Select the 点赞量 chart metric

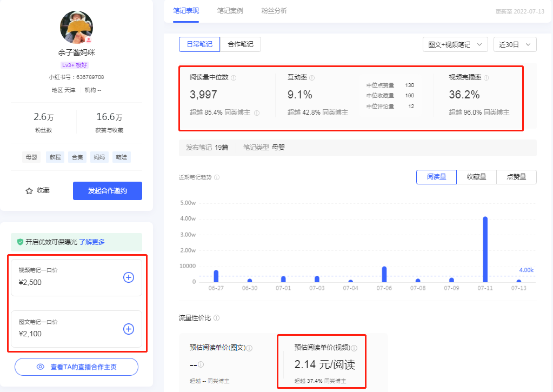pos(517,177)
